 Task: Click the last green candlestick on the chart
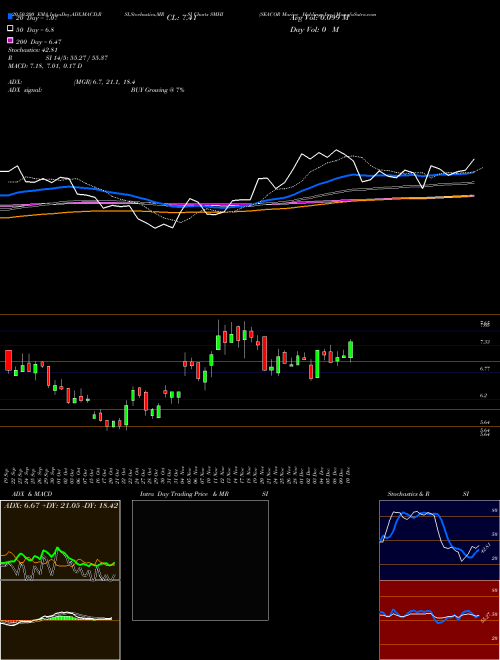pos(351,350)
